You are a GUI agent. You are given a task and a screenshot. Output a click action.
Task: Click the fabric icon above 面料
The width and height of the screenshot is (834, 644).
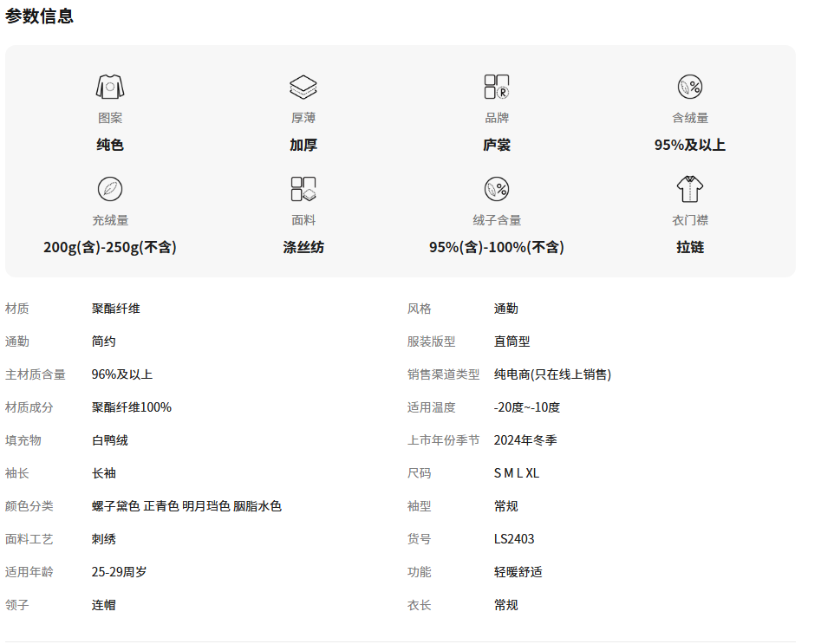(x=303, y=189)
